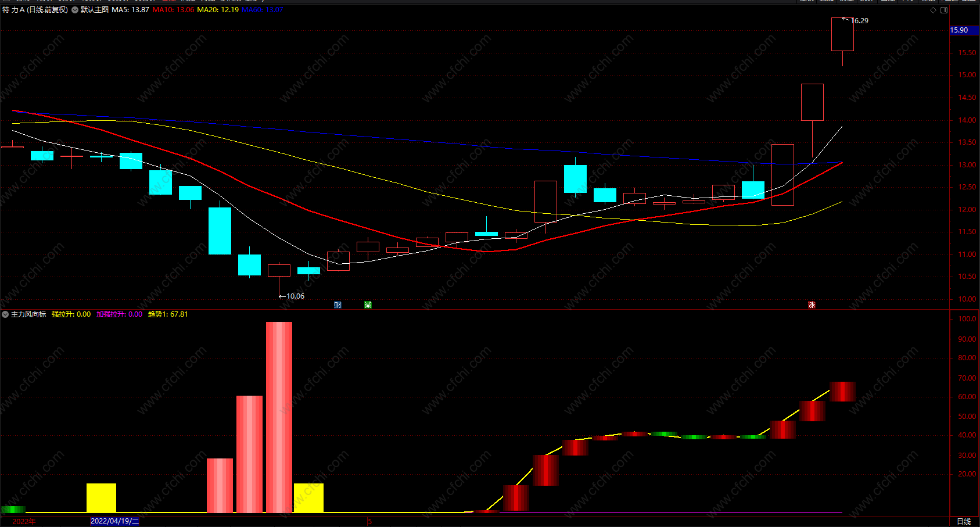Click the 强拉升: 0.00 value label
This screenshot has height=527, width=980.
71,314
